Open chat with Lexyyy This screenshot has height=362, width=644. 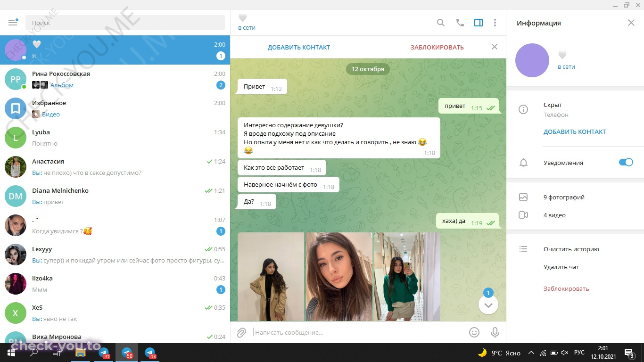click(x=115, y=255)
